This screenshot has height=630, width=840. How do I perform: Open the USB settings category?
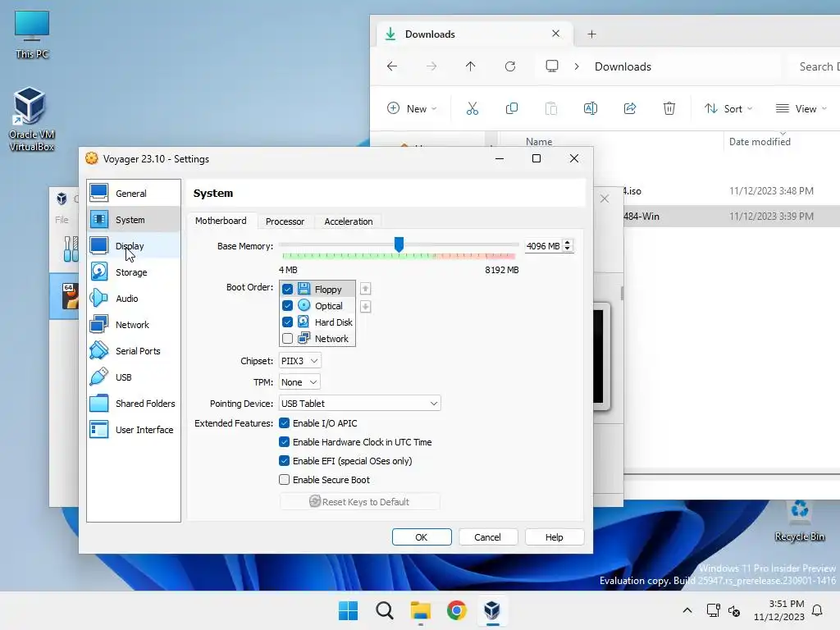click(x=134, y=377)
